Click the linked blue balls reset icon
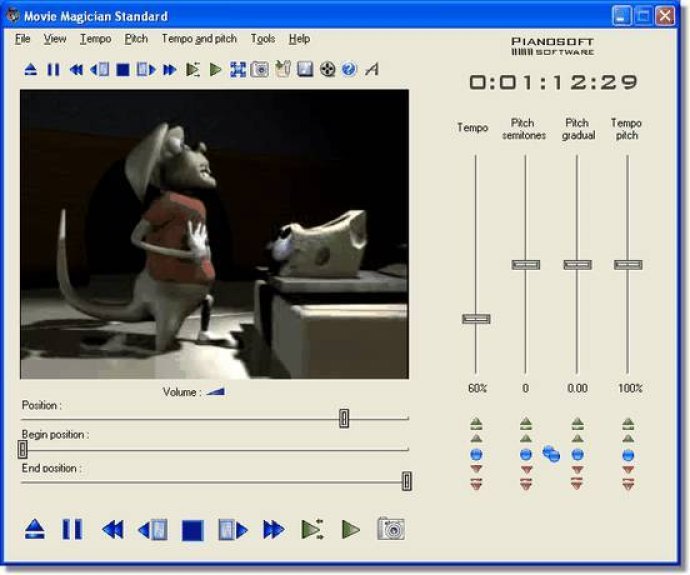This screenshot has height=575, width=690. [x=551, y=454]
